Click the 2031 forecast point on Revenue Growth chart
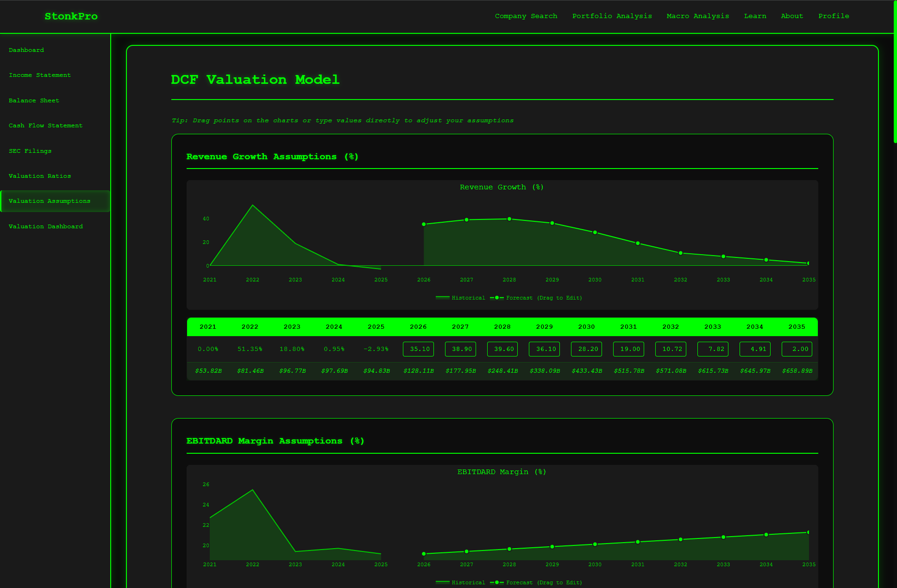897x588 pixels. 638,244
